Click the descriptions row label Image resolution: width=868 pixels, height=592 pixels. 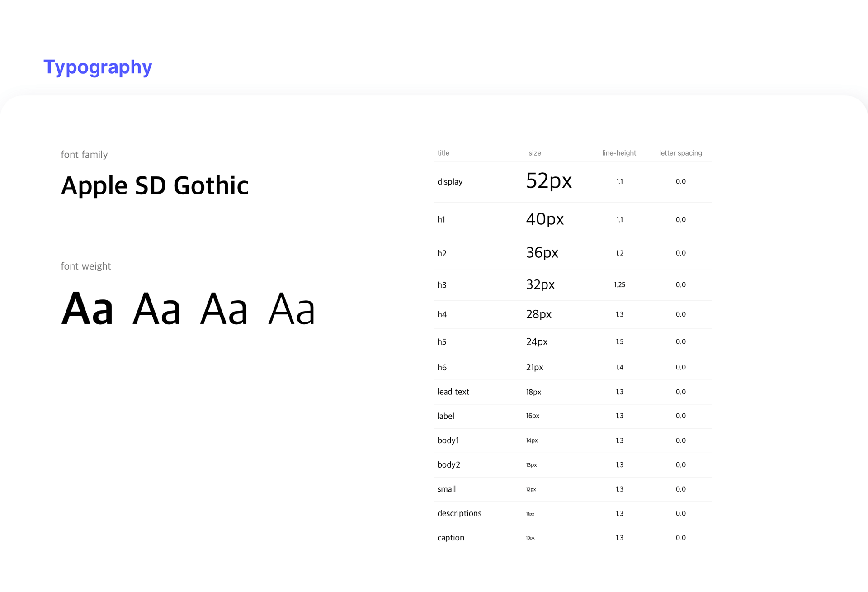click(459, 513)
